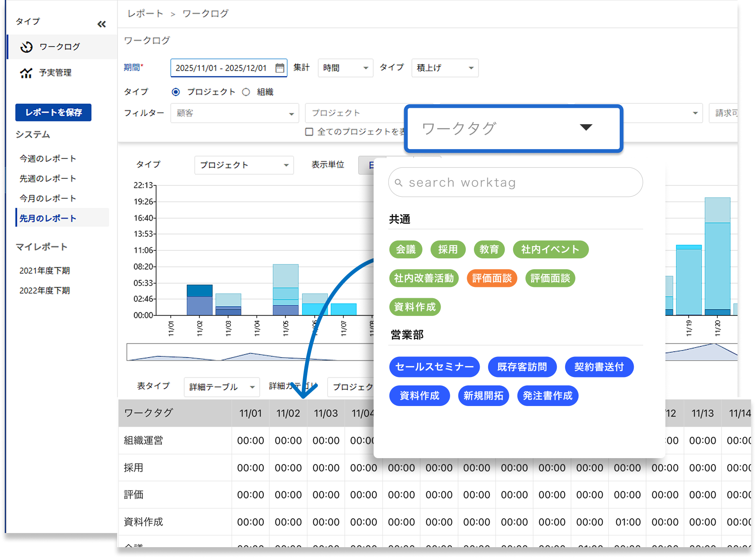
Task: Select the セールスセミナー tag
Action: [434, 367]
